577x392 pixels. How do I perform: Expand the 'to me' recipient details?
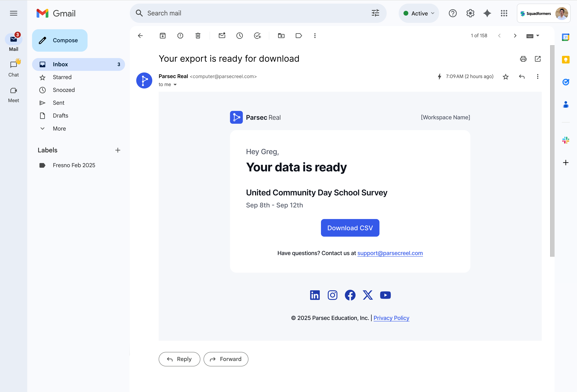coord(175,85)
